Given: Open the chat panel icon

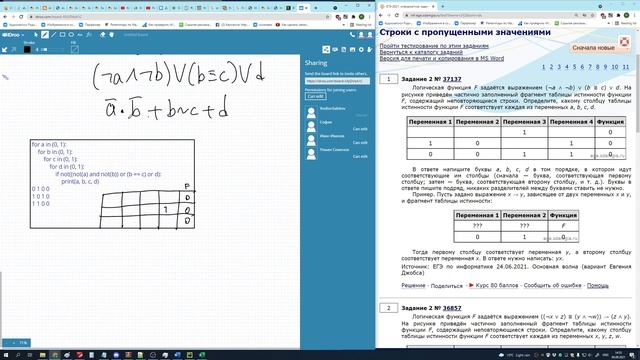Looking at the screenshot, I should 335,49.
